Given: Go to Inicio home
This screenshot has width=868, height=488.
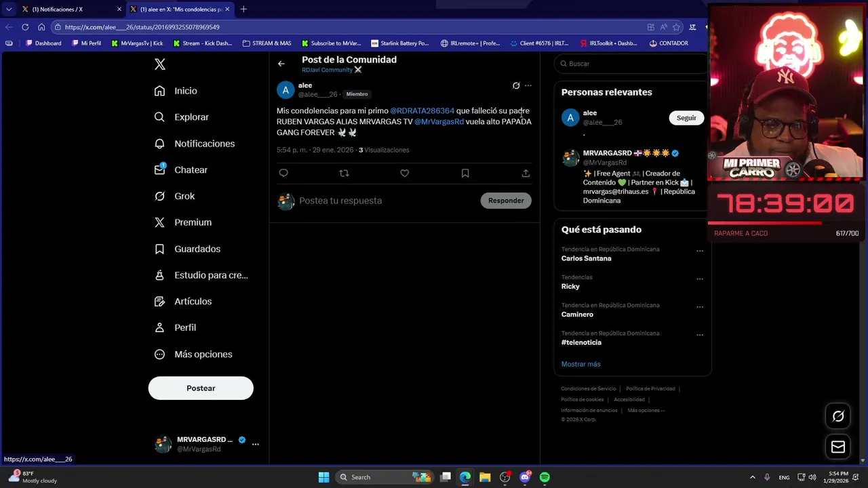Looking at the screenshot, I should tap(176, 91).
